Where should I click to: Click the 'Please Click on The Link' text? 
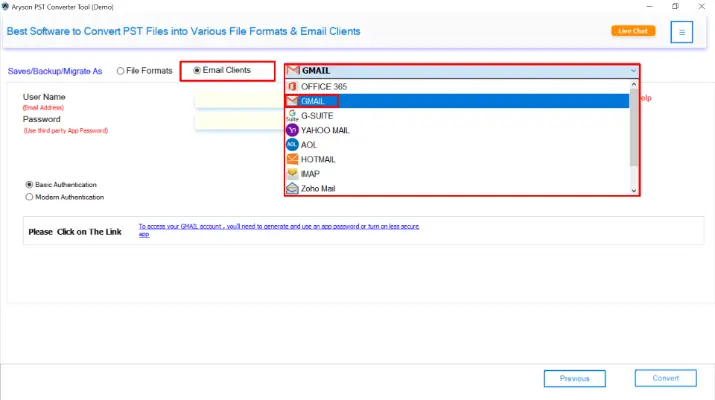coord(75,232)
